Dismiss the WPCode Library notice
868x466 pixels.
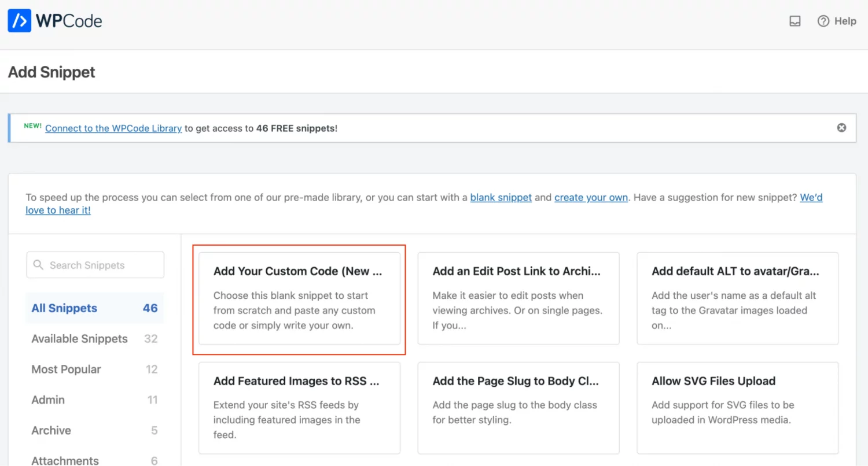[x=842, y=128]
